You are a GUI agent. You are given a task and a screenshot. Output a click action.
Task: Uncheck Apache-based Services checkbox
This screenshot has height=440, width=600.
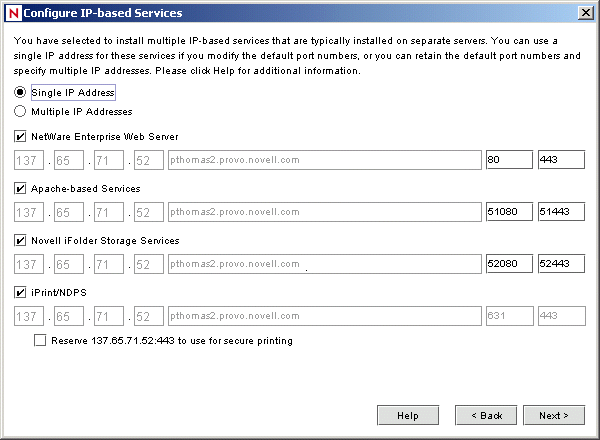point(21,188)
